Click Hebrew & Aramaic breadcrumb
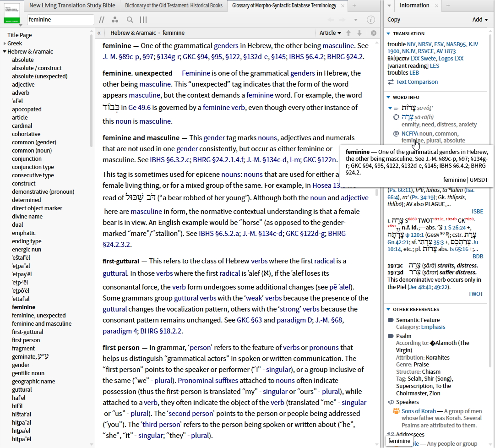Image resolution: width=495 pixels, height=448 pixels. 133,33
